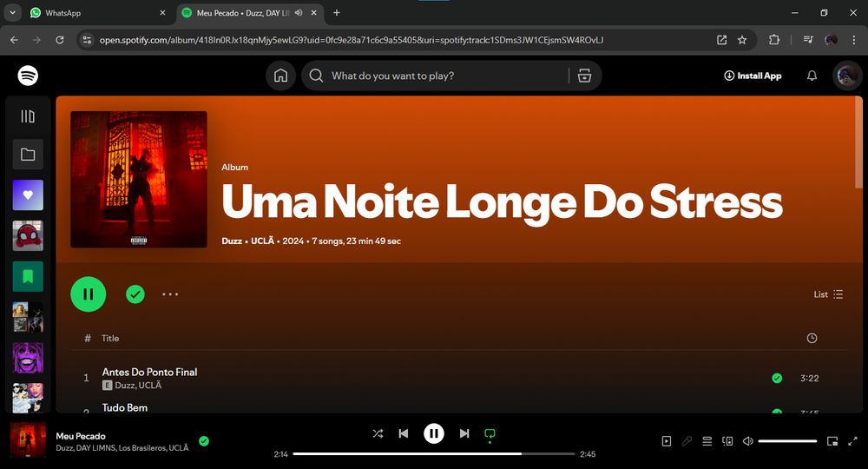Open the notifications bell
Viewport: 868px width, 469px height.
(x=812, y=76)
